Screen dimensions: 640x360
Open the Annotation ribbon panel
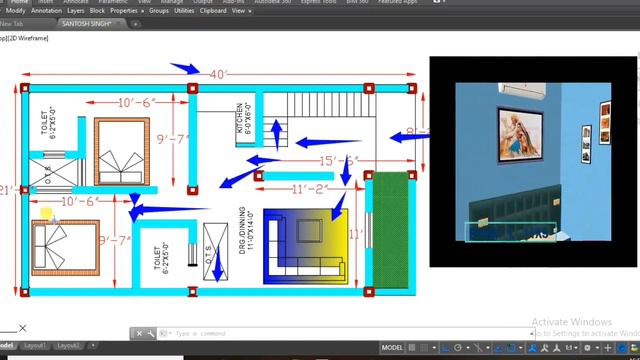click(47, 11)
